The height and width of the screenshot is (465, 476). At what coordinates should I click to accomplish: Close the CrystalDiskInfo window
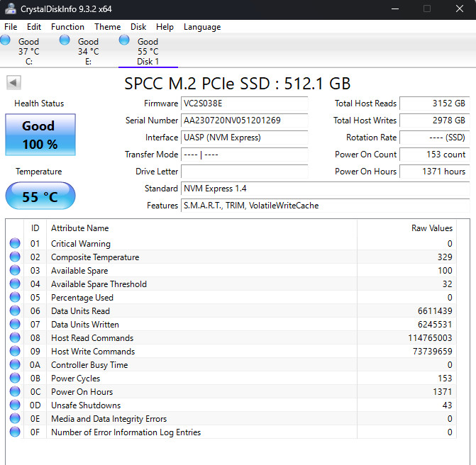coord(459,9)
